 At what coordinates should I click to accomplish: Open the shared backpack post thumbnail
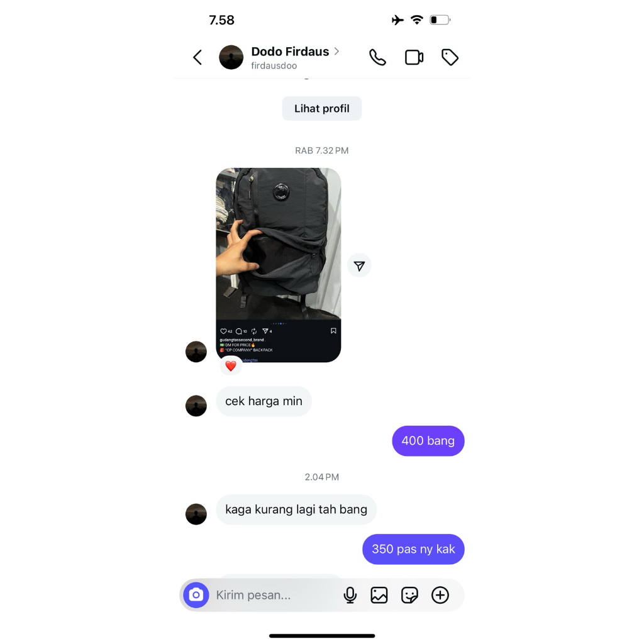(279, 265)
